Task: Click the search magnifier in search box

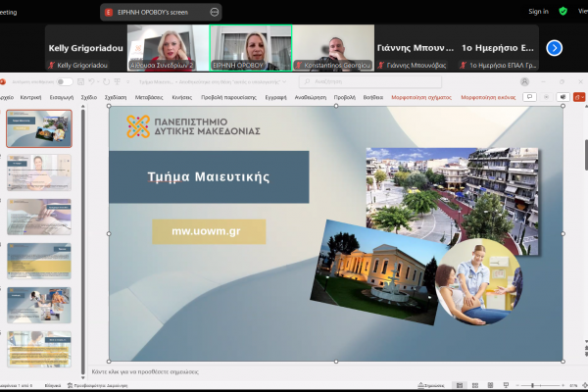Action: 307,81
